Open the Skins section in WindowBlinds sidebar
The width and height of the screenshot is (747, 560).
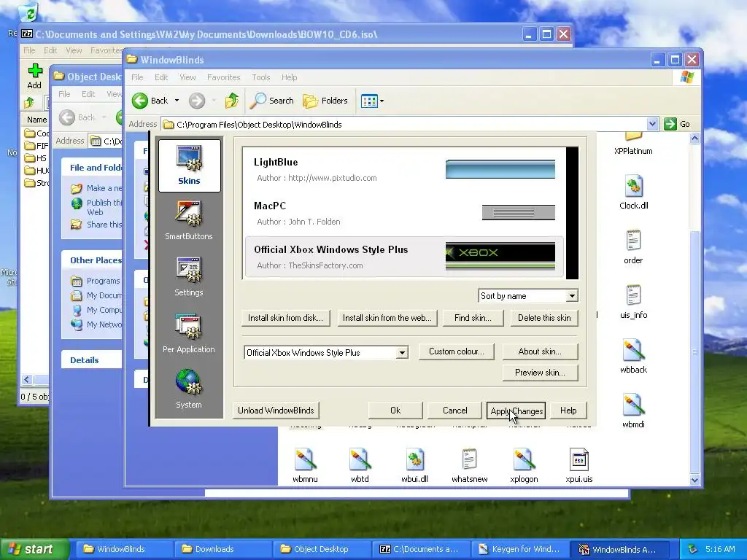pos(189,166)
